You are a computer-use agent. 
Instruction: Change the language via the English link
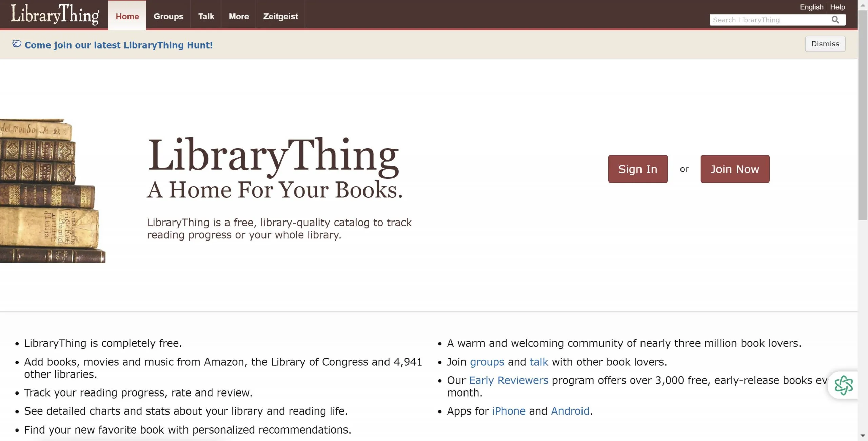pos(811,7)
